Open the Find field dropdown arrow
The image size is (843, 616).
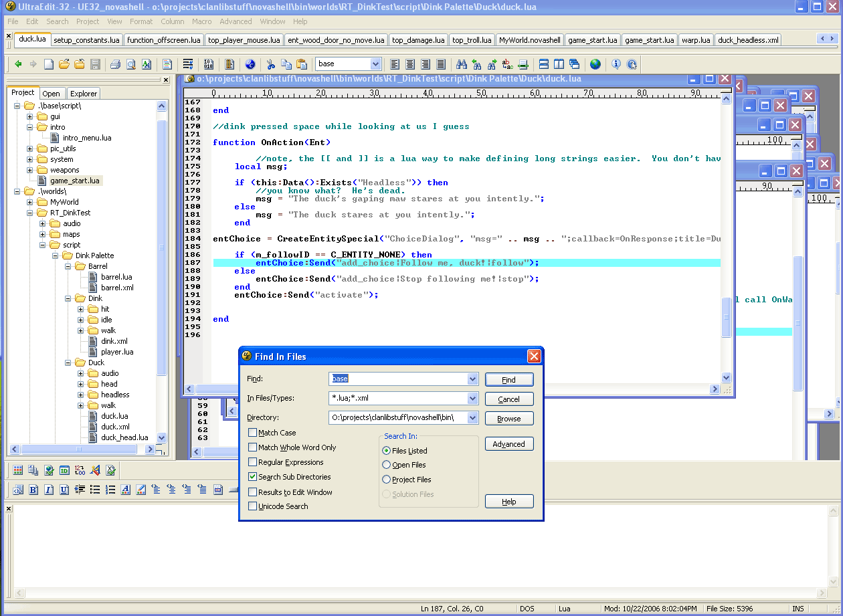(x=473, y=379)
